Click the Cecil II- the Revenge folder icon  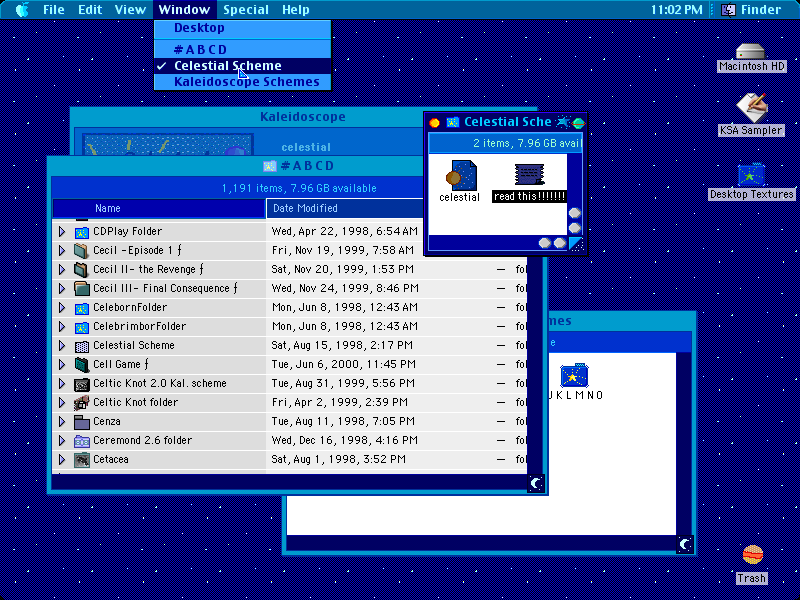81,269
